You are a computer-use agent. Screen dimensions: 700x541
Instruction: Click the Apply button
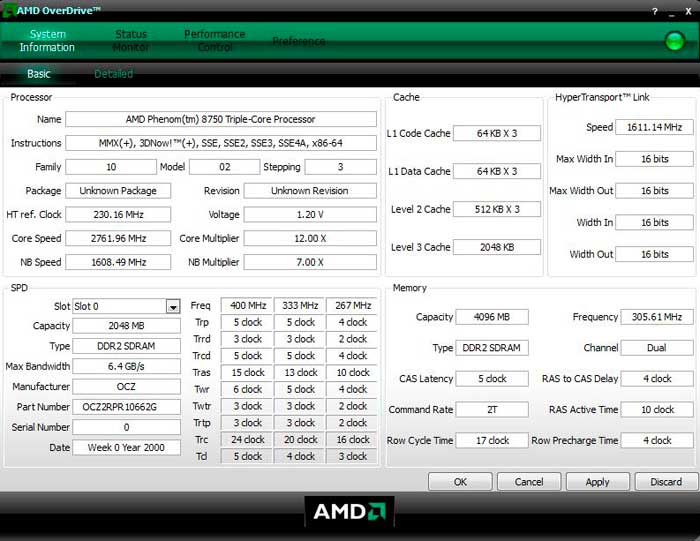(x=597, y=482)
